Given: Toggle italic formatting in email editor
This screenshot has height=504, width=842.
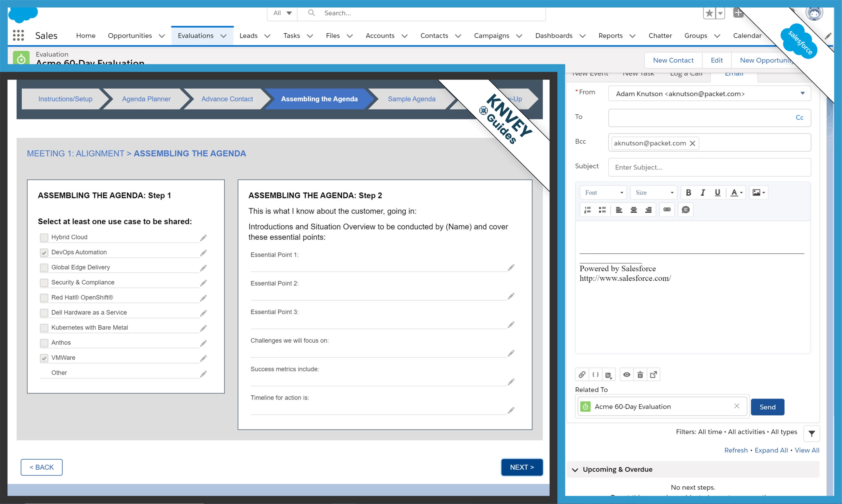Looking at the screenshot, I should [703, 193].
